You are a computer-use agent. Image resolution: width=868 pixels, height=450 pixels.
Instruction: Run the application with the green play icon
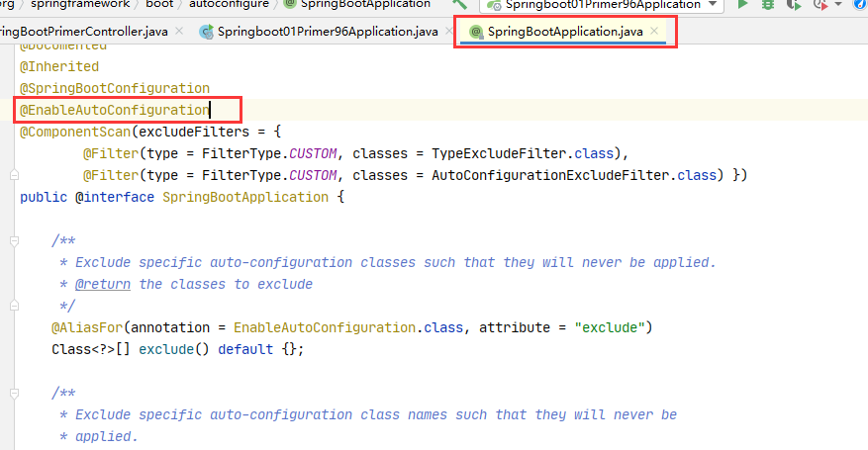click(x=743, y=4)
